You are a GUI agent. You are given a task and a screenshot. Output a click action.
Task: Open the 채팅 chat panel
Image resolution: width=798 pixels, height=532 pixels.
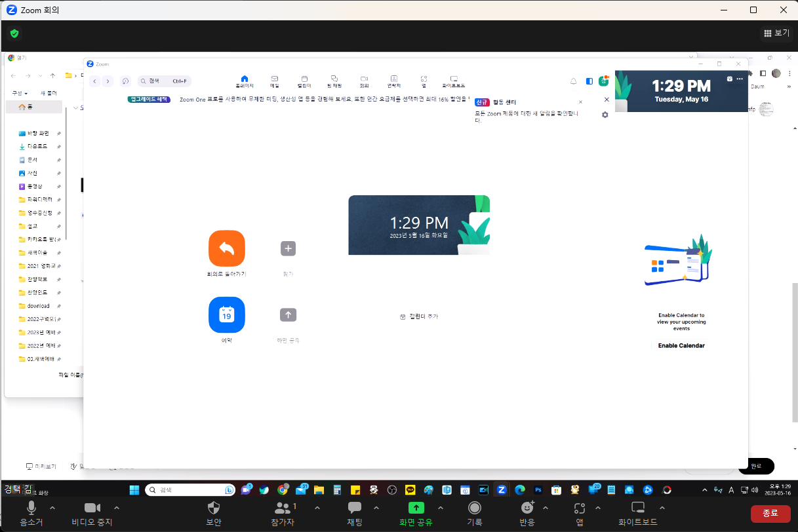coord(355,508)
